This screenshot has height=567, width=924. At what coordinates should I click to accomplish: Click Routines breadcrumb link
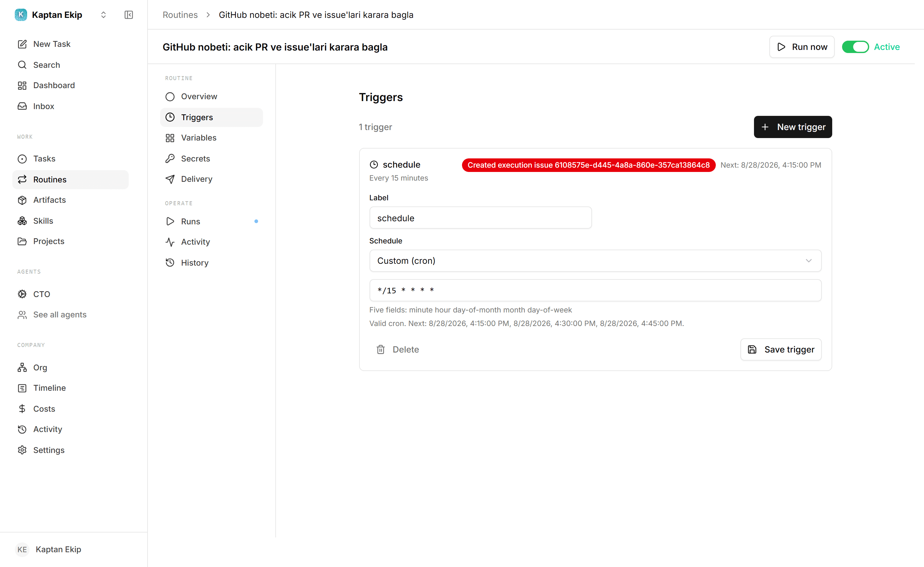[x=180, y=14]
